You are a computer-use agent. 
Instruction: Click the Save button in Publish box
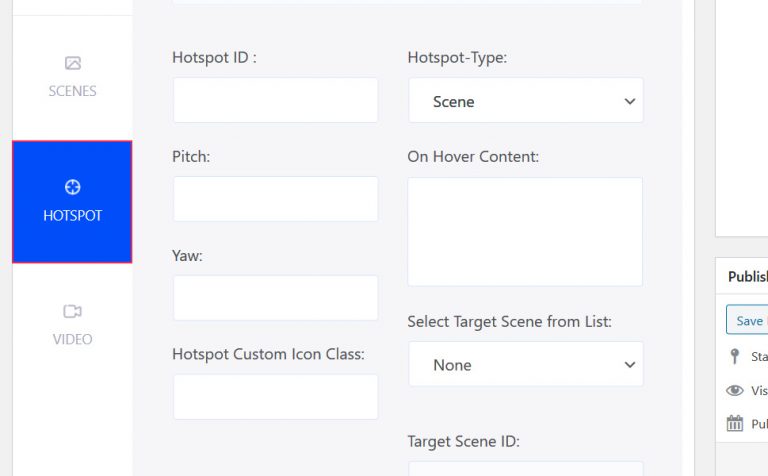click(748, 320)
